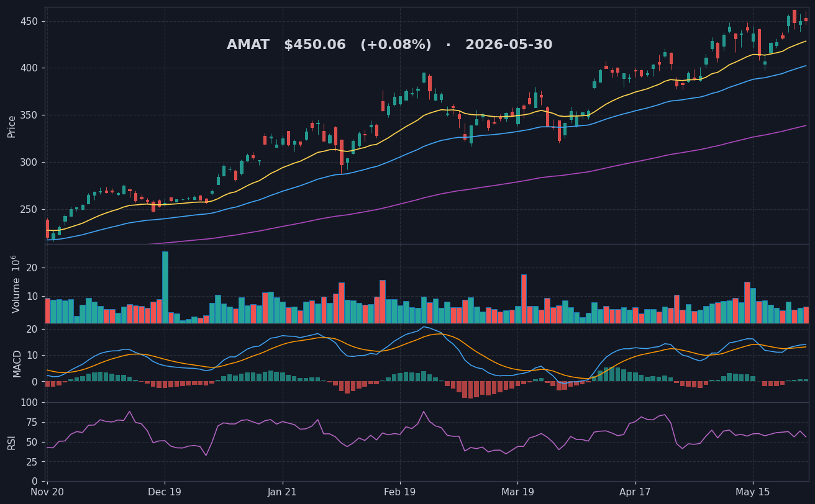Click the 300 price axis tick
This screenshot has height=504, width=815.
pyautogui.click(x=30, y=162)
